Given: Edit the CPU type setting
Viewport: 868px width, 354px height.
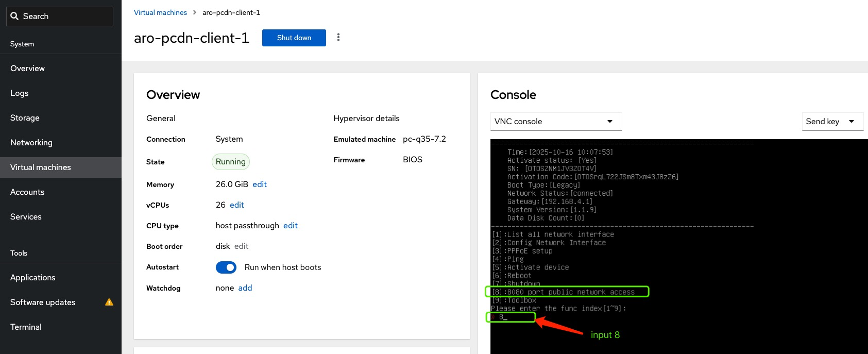Looking at the screenshot, I should (291, 226).
